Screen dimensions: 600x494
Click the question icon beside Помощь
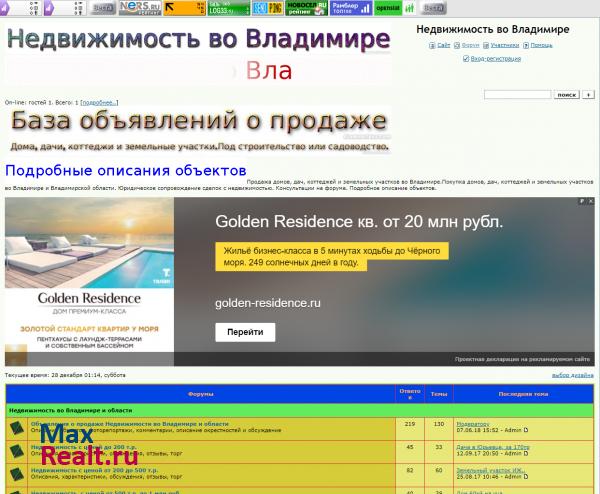526,46
